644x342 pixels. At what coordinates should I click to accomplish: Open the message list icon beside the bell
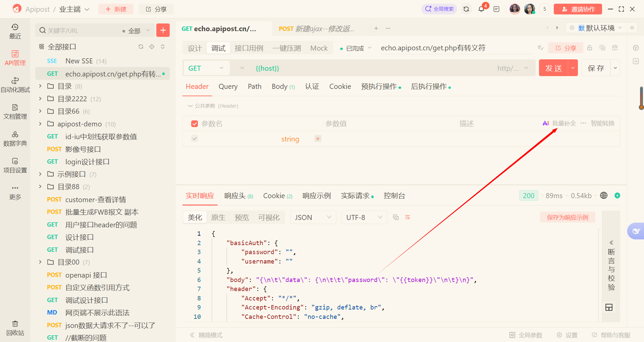496,9
